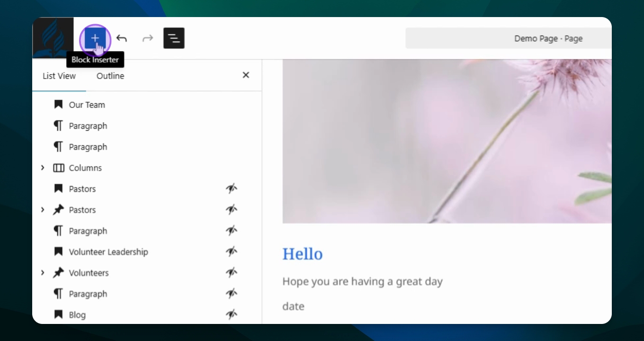Toggle visibility of Paragraph below Volunteers
This screenshot has height=341, width=644.
pyautogui.click(x=232, y=294)
